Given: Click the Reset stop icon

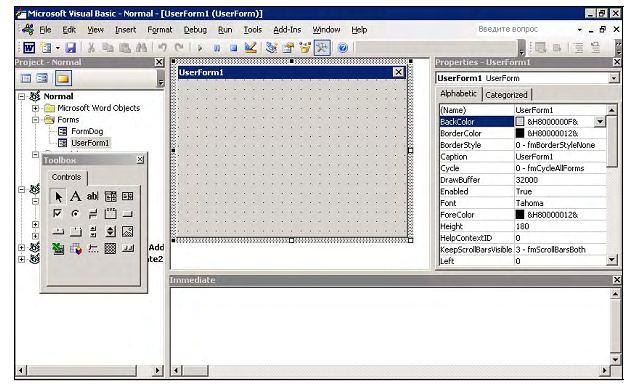Looking at the screenshot, I should click(x=233, y=48).
